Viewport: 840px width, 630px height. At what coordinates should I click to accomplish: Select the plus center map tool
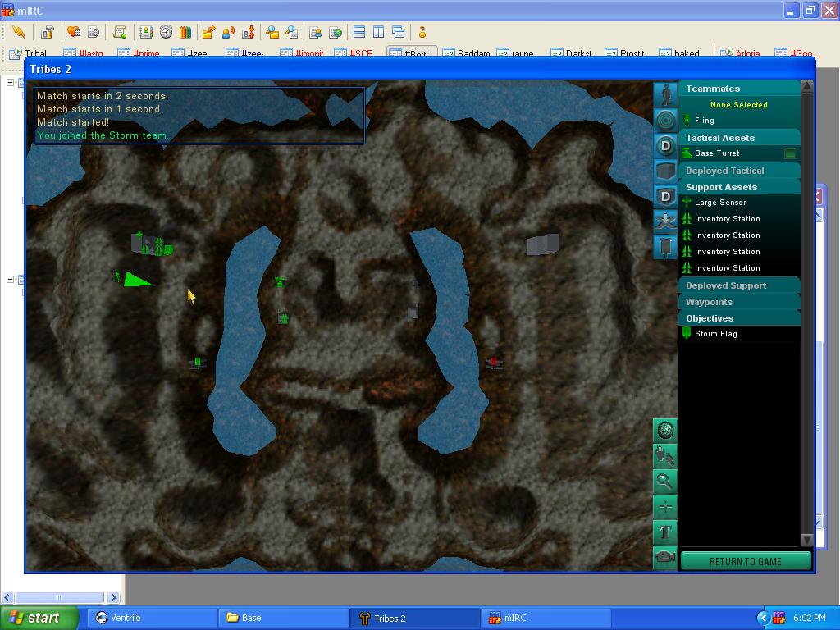pyautogui.click(x=665, y=506)
